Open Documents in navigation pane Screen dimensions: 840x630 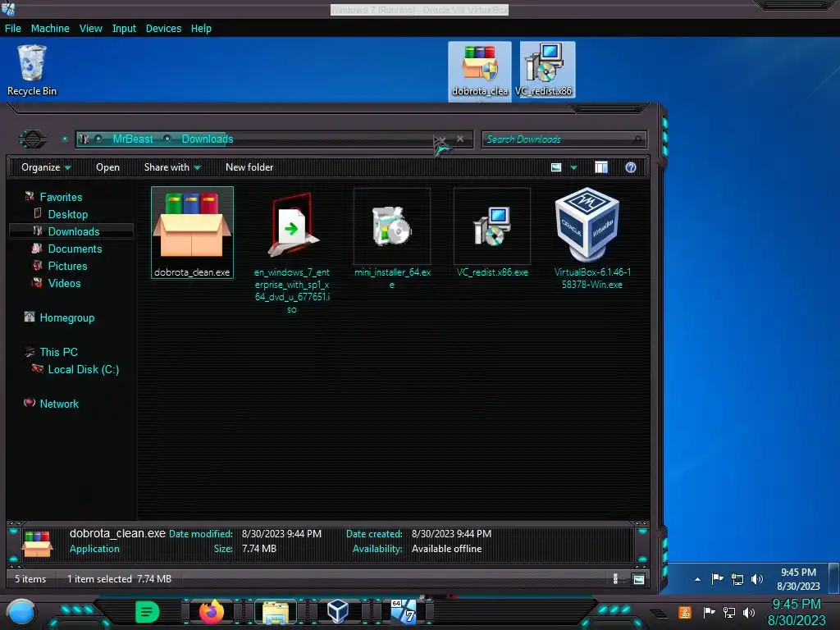click(x=75, y=249)
